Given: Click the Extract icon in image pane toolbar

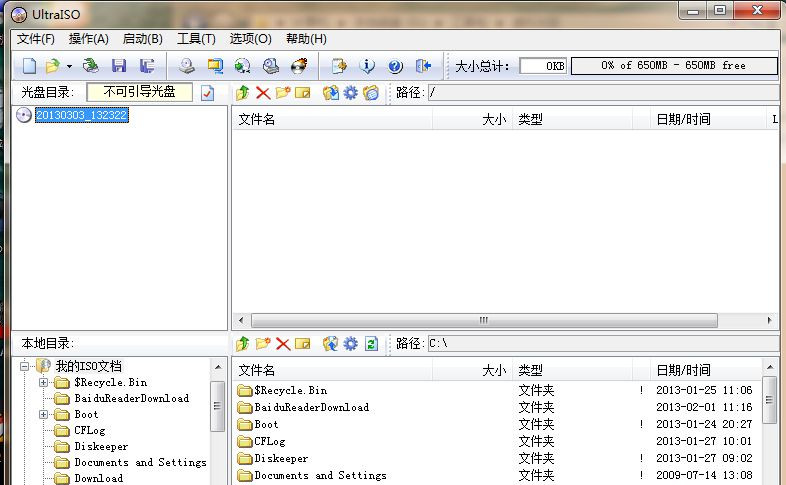Looking at the screenshot, I should pos(330,93).
